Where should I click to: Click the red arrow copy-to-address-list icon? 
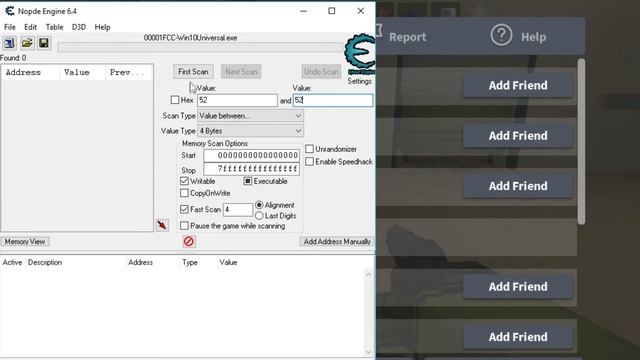click(162, 225)
